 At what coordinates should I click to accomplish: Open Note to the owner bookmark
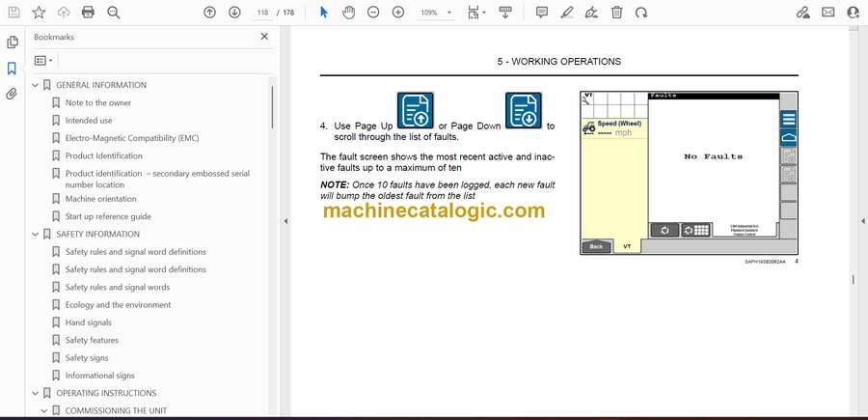(x=98, y=103)
